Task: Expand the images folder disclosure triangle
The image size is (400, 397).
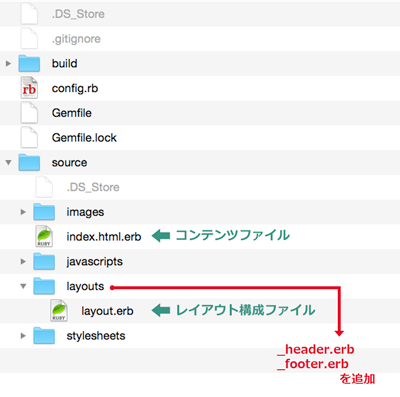Action: pos(23,212)
